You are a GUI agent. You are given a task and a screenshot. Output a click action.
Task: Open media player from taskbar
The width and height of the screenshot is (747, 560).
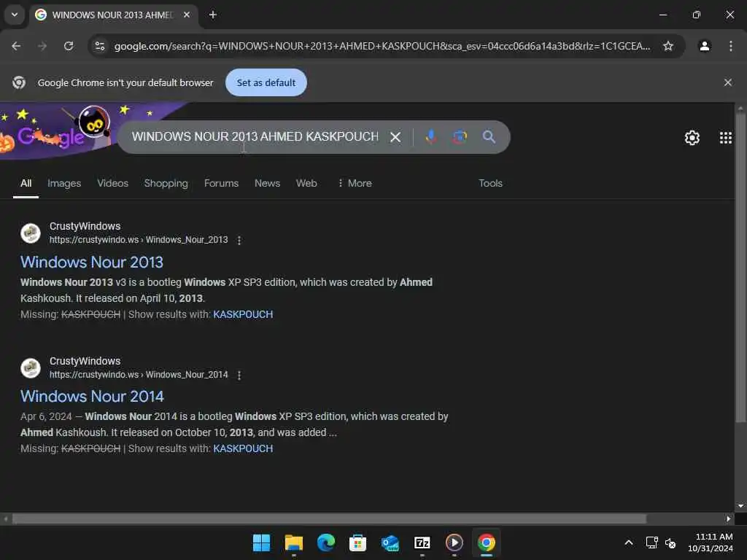click(x=454, y=542)
